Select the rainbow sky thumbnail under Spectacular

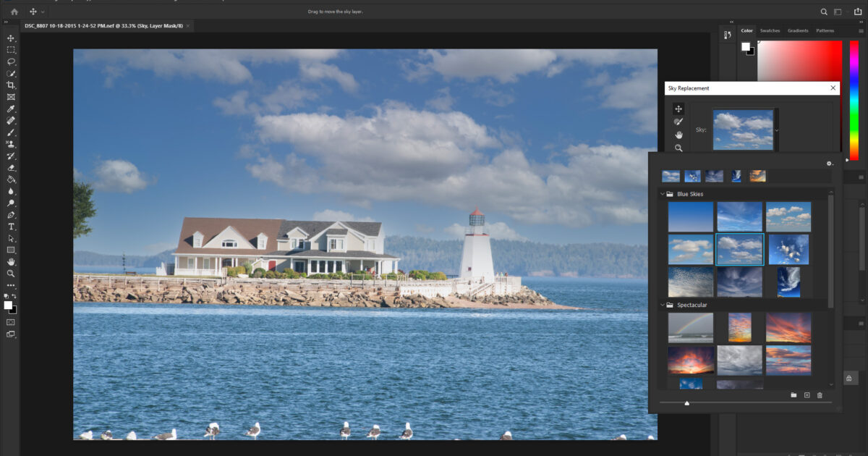pos(690,326)
